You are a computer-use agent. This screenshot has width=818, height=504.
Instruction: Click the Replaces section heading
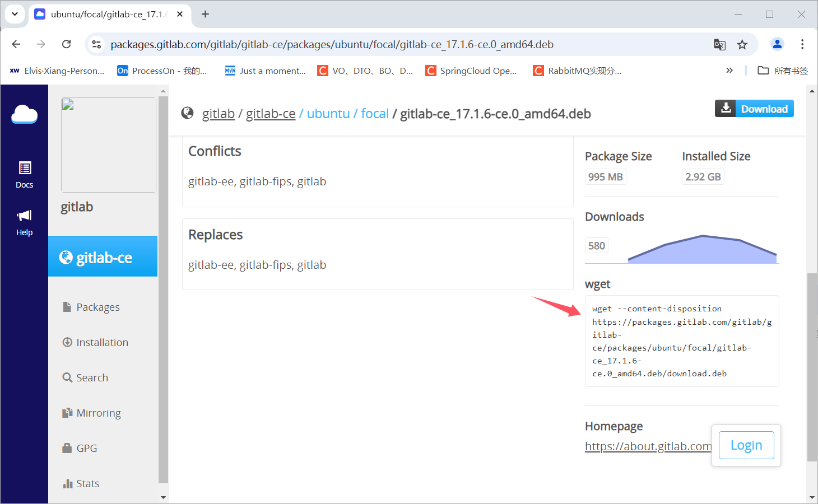(216, 235)
